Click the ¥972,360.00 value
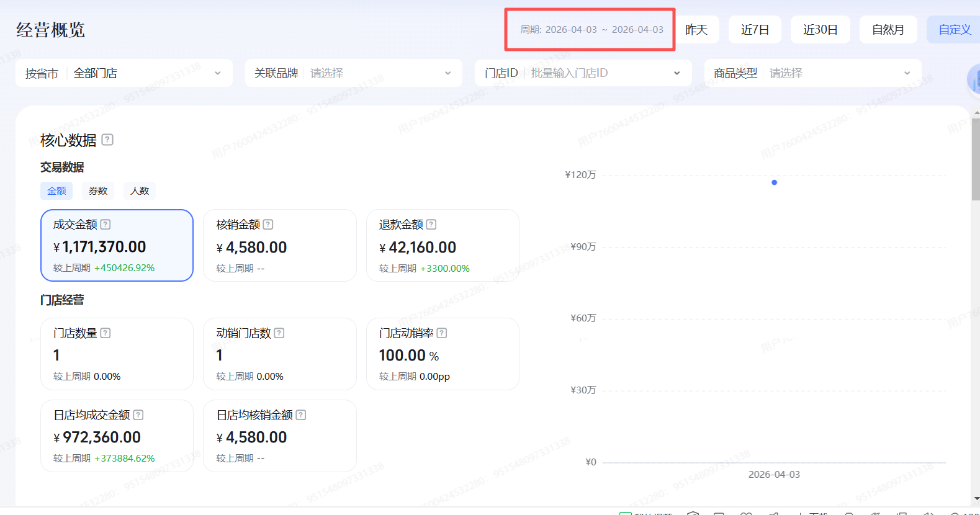The width and height of the screenshot is (980, 515). pyautogui.click(x=97, y=437)
